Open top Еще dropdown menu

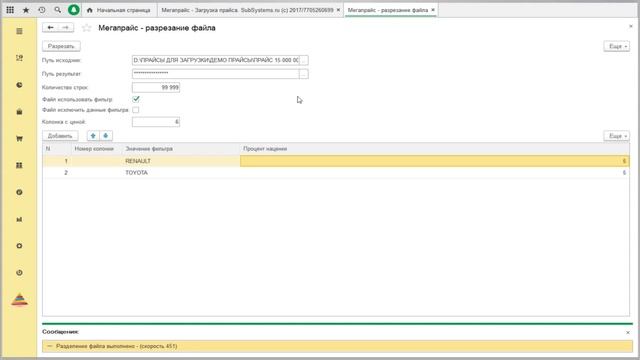(x=616, y=46)
